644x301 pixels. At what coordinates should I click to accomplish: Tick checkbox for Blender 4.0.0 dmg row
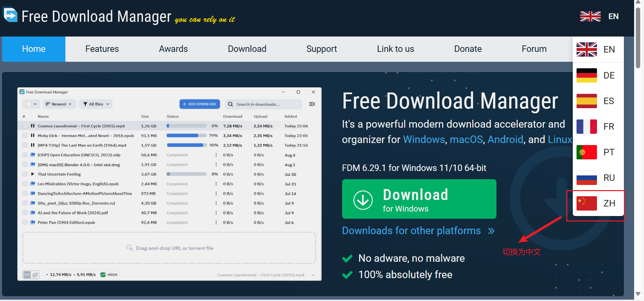click(25, 164)
